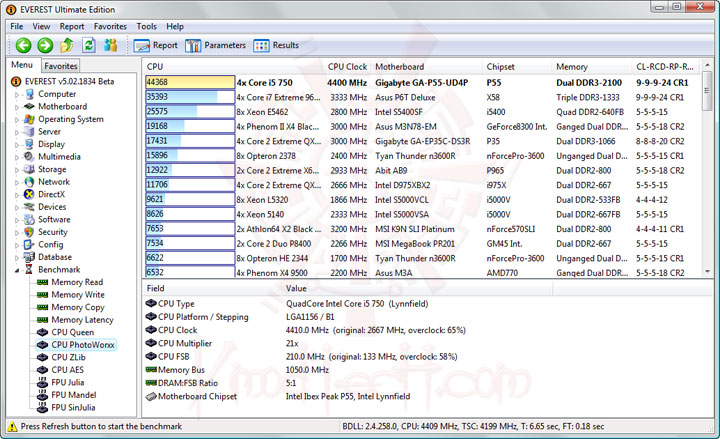This screenshot has width=720, height=439.
Task: Click the users icon in the toolbar
Action: pyautogui.click(x=111, y=45)
